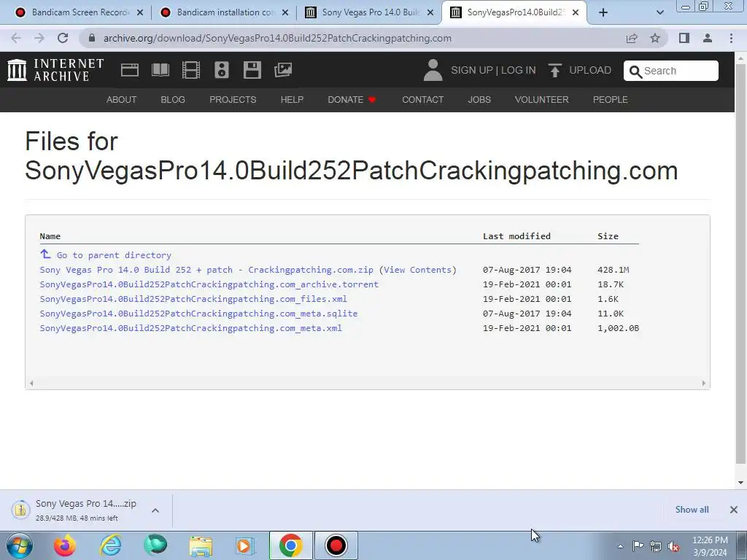Image resolution: width=747 pixels, height=560 pixels.
Task: Click LOG IN link
Action: [x=519, y=70]
